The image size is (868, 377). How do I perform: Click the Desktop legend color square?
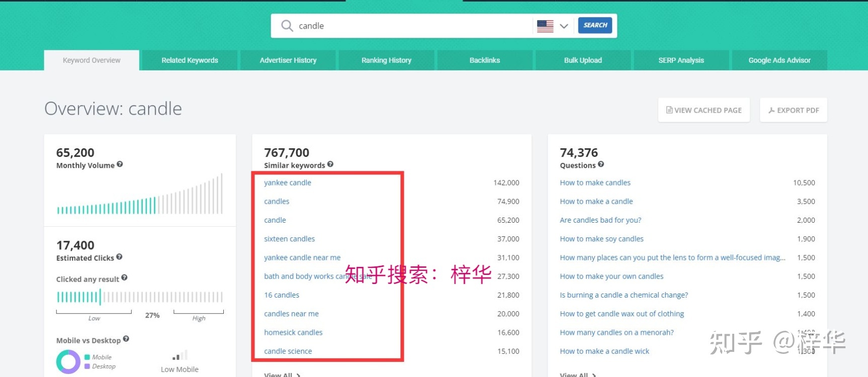click(87, 366)
